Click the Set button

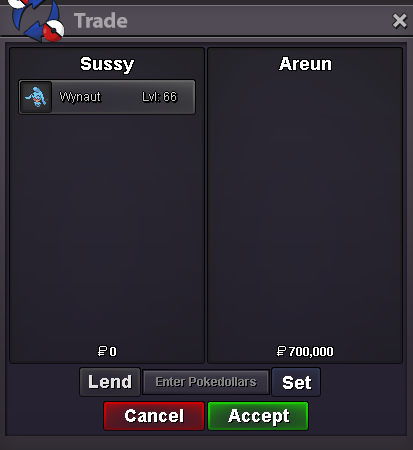click(296, 382)
